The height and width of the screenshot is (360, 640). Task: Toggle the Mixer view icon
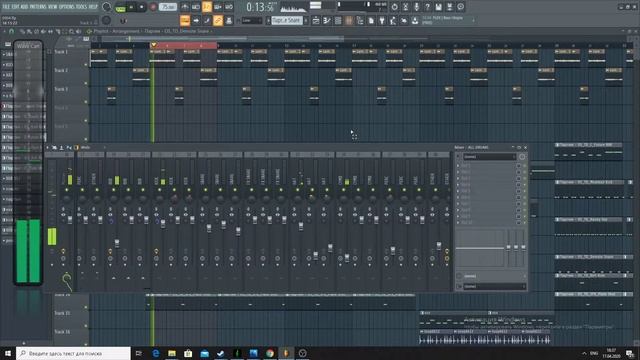(x=349, y=20)
